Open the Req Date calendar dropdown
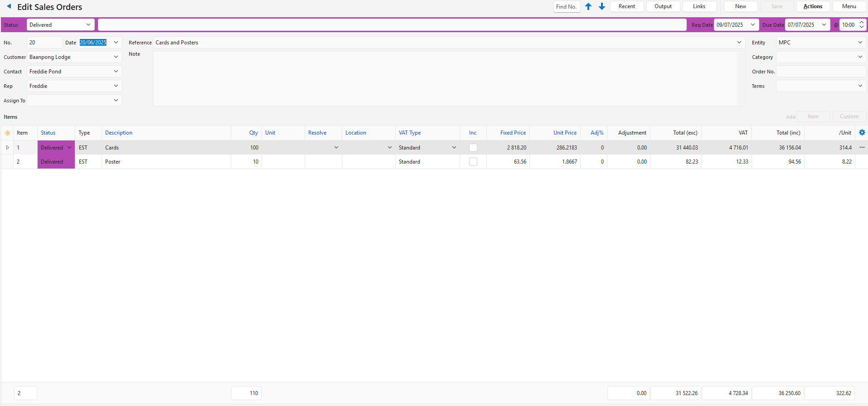This screenshot has height=406, width=868. point(753,25)
